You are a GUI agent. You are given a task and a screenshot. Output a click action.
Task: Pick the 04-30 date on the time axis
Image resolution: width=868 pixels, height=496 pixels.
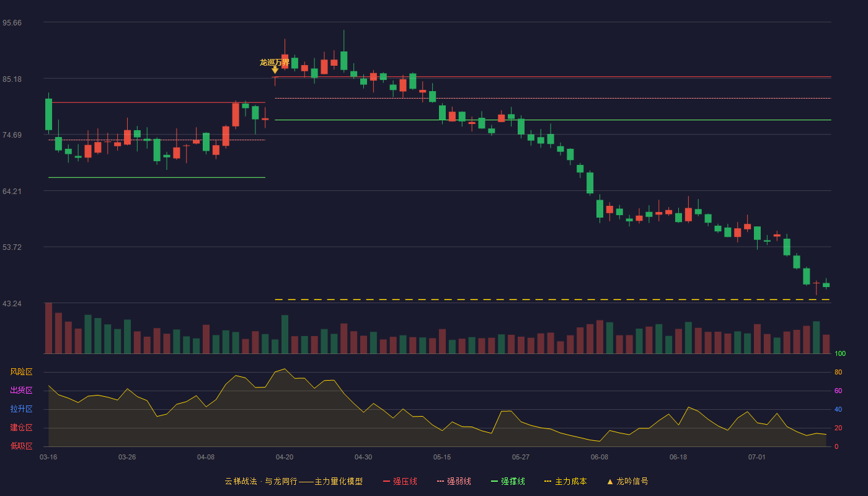[x=363, y=457]
